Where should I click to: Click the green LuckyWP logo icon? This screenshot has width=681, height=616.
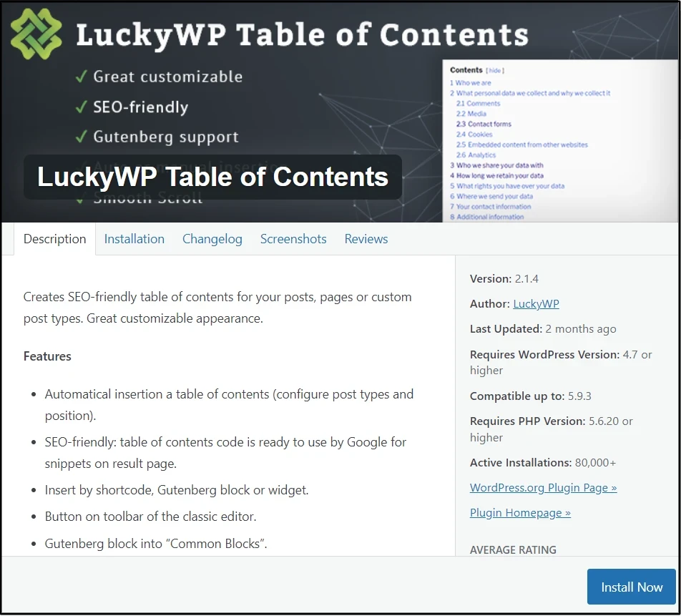tap(36, 34)
